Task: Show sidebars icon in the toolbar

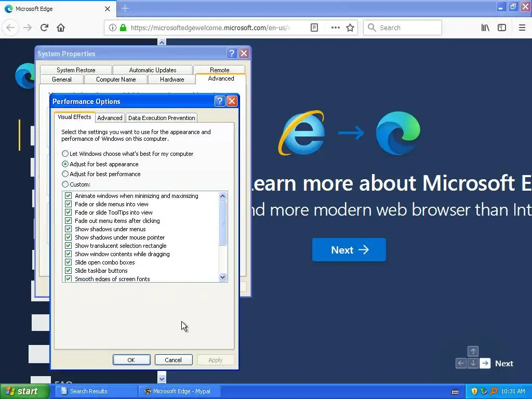Action: click(502, 28)
